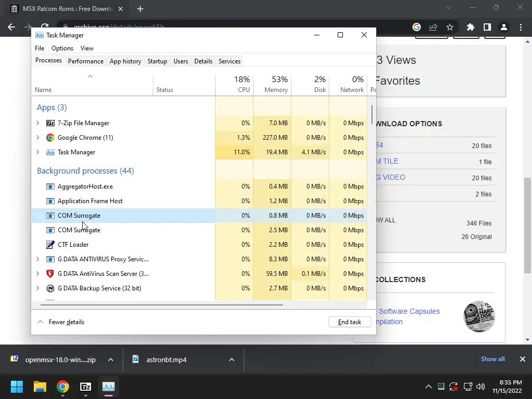This screenshot has width=532, height=399.
Task: Switch to the Services tab
Action: [x=229, y=61]
